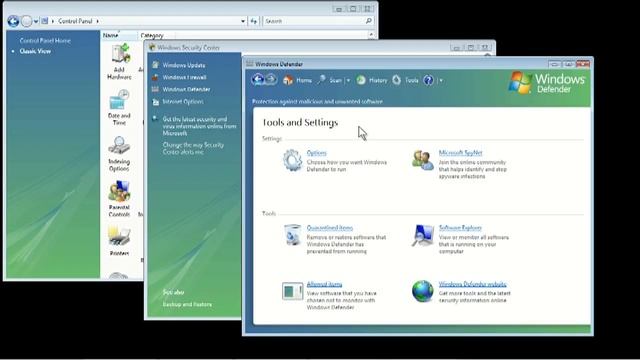
Task: Open the Quarantined items link
Action: [x=329, y=228]
